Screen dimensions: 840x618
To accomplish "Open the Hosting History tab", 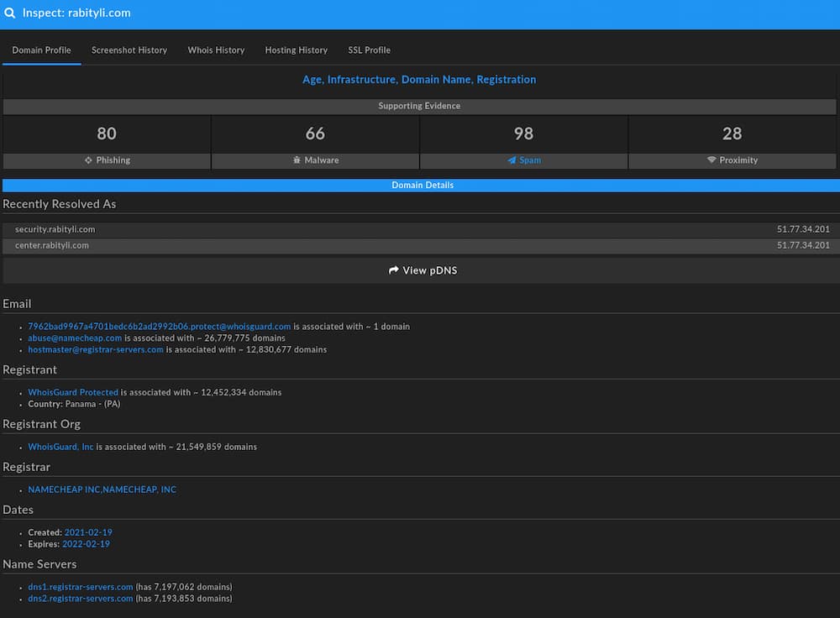I will pos(297,50).
